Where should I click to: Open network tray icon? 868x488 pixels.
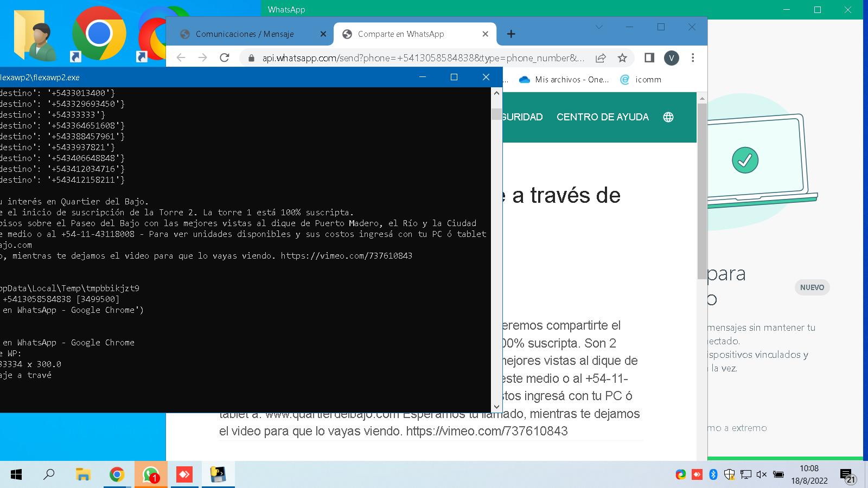(746, 474)
